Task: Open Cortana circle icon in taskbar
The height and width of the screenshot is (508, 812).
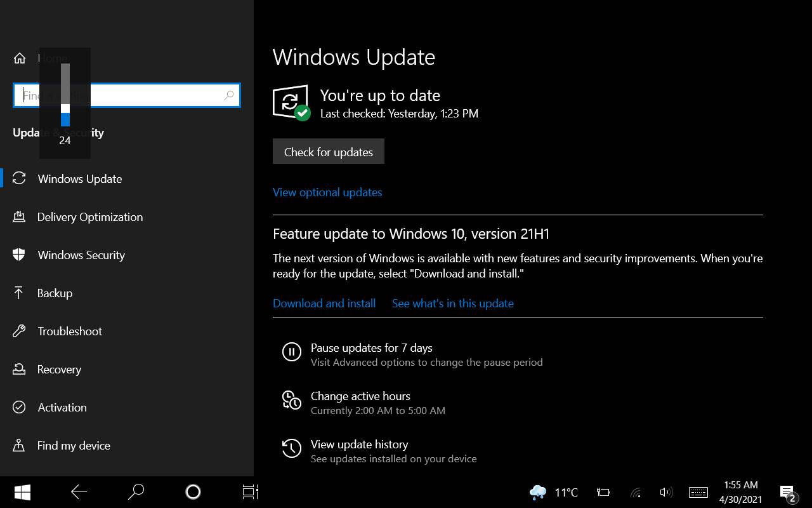Action: click(193, 492)
